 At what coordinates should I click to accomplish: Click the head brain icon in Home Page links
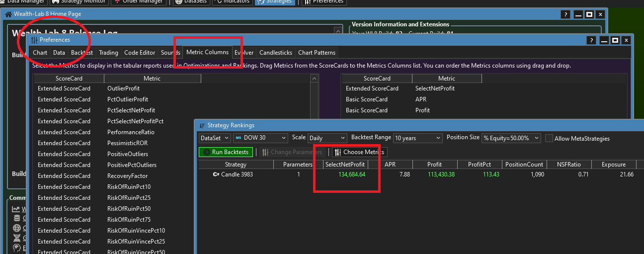[16, 248]
